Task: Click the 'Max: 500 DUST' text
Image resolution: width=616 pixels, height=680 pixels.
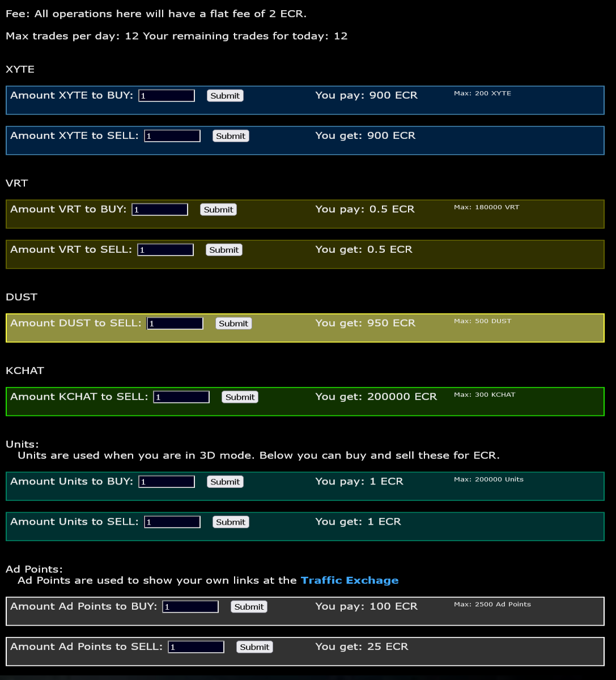Action: (482, 321)
